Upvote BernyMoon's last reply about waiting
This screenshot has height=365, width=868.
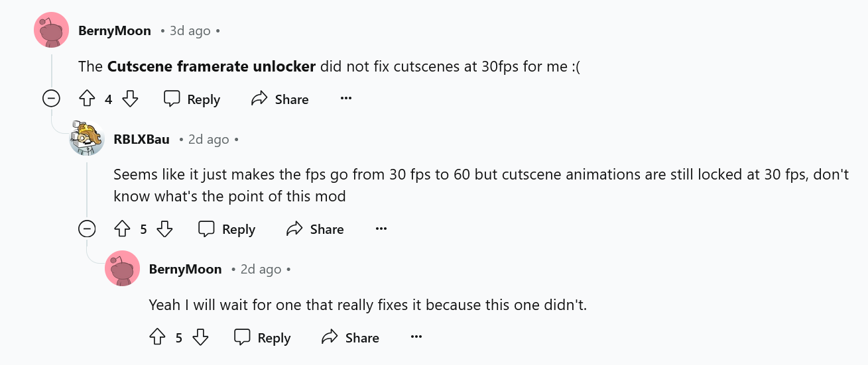pyautogui.click(x=157, y=338)
